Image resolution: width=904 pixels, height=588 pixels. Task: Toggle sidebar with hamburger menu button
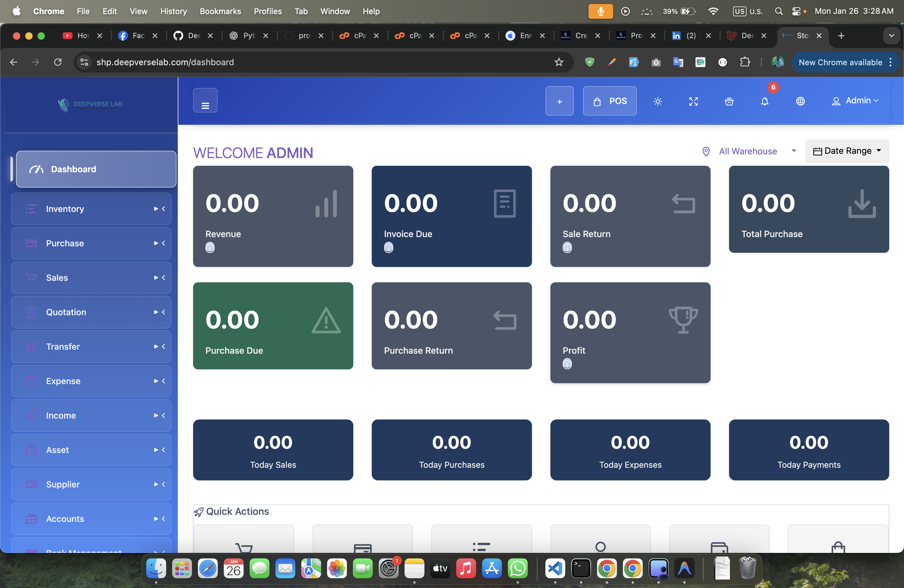(x=205, y=101)
